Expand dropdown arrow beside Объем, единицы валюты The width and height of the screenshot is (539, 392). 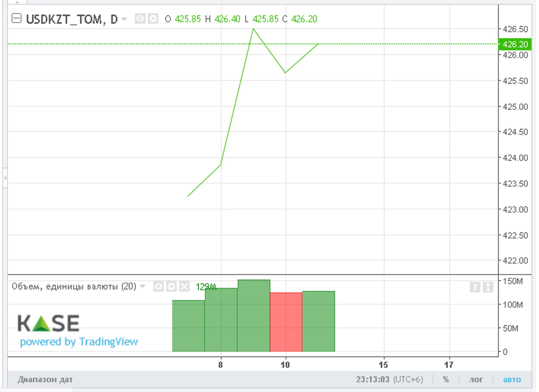pos(142,286)
